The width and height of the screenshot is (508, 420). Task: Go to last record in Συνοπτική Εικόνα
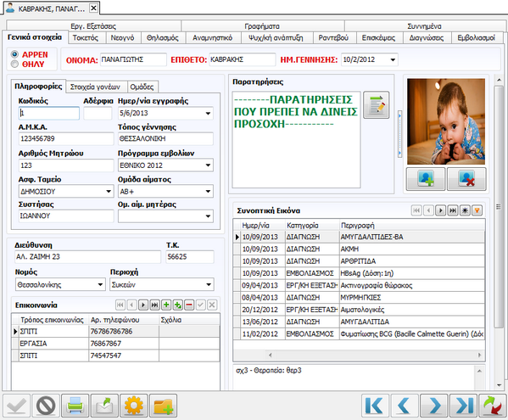coord(453,210)
